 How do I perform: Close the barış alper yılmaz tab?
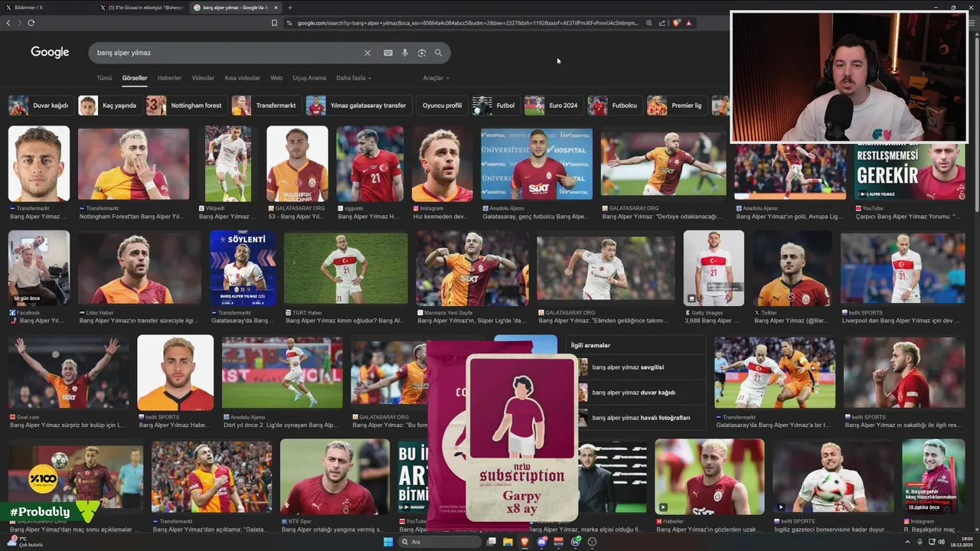pyautogui.click(x=276, y=8)
